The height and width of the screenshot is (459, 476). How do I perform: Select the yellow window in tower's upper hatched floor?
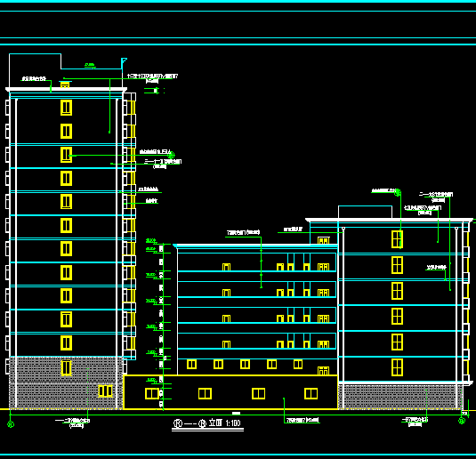(66, 368)
